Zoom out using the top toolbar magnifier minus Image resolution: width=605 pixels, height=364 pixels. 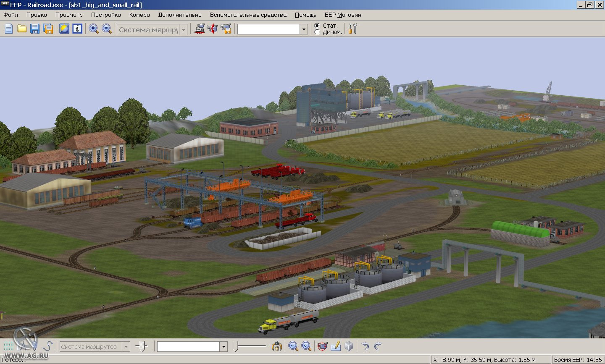click(107, 29)
